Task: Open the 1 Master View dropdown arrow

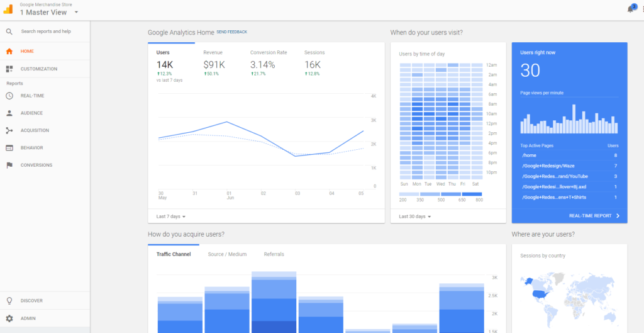Action: [76, 13]
